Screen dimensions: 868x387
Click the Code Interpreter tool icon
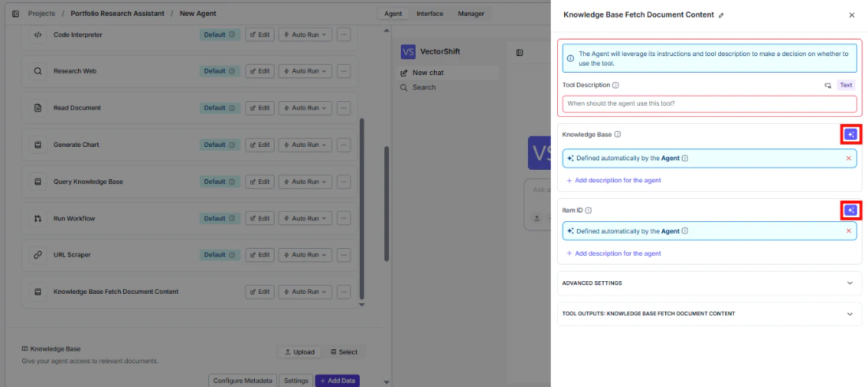click(38, 35)
